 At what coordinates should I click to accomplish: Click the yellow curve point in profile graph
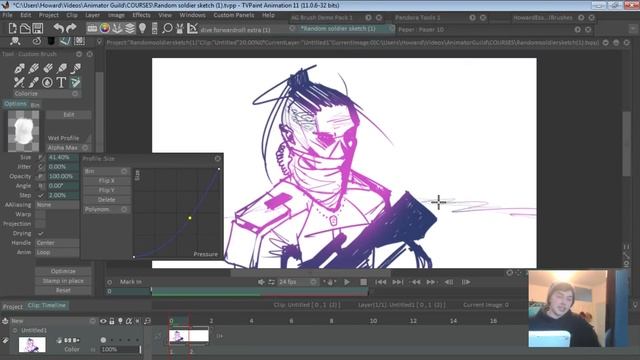pos(190,218)
